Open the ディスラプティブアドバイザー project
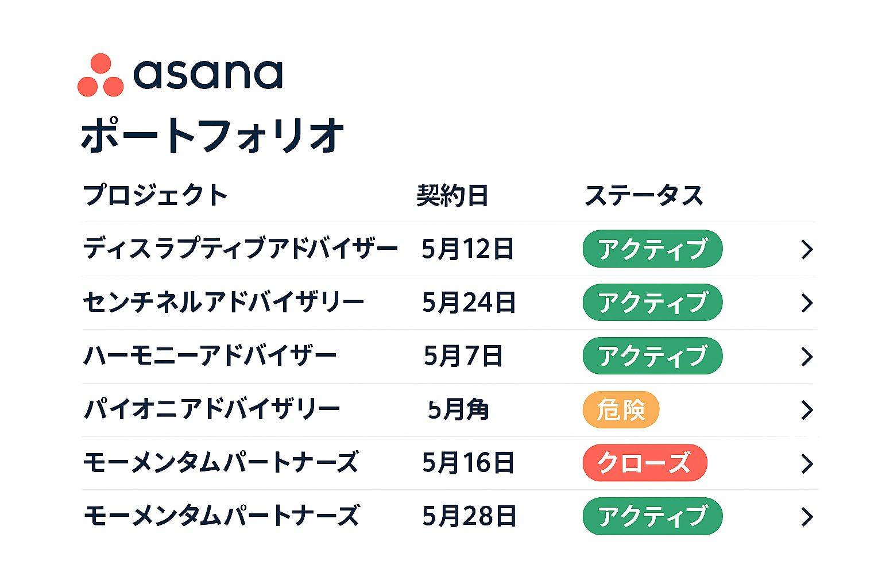 point(240,249)
